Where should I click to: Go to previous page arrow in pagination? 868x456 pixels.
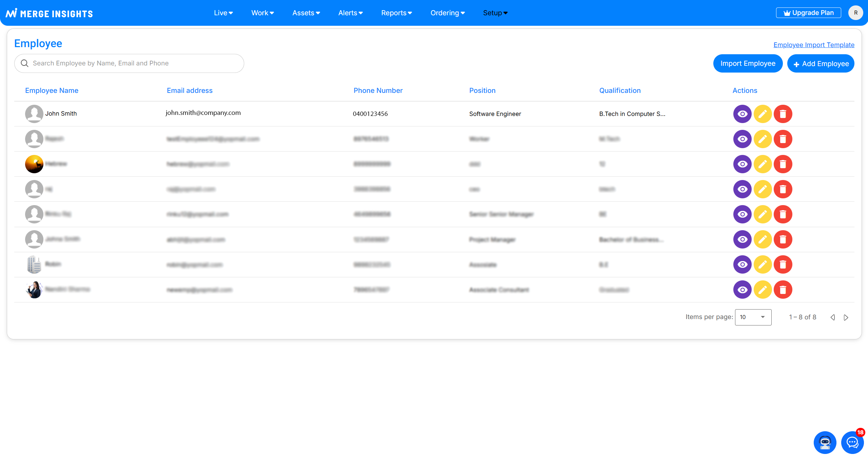tap(832, 317)
